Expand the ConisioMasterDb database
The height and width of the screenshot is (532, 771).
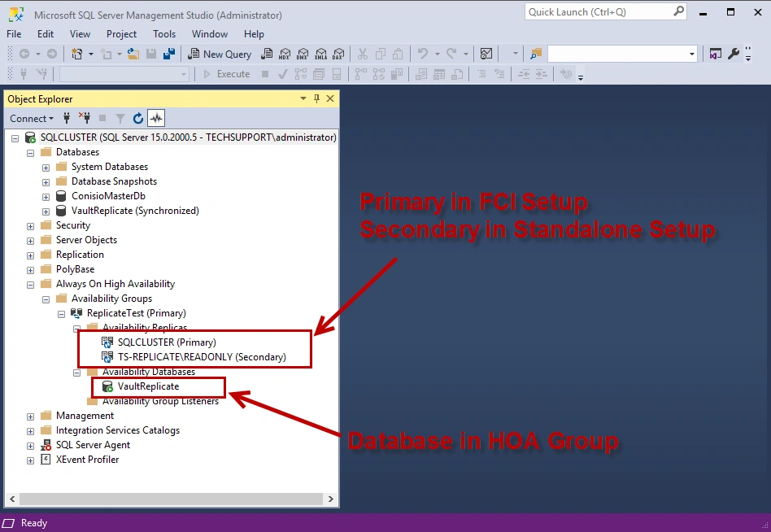46,197
